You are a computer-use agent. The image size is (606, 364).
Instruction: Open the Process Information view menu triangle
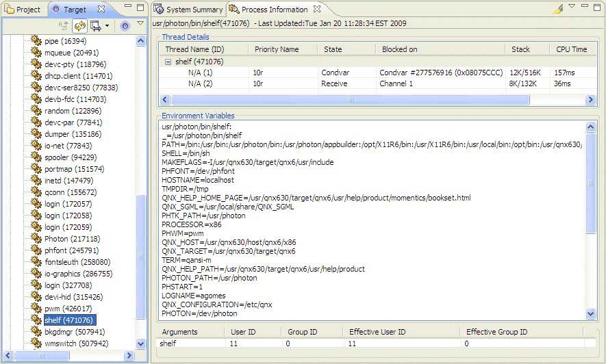point(572,6)
